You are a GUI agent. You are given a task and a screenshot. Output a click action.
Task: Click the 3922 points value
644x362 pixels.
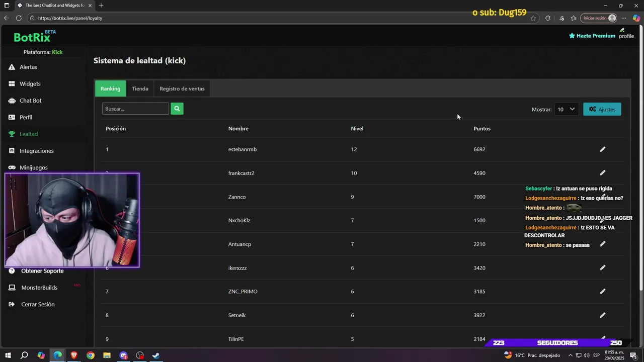point(479,315)
